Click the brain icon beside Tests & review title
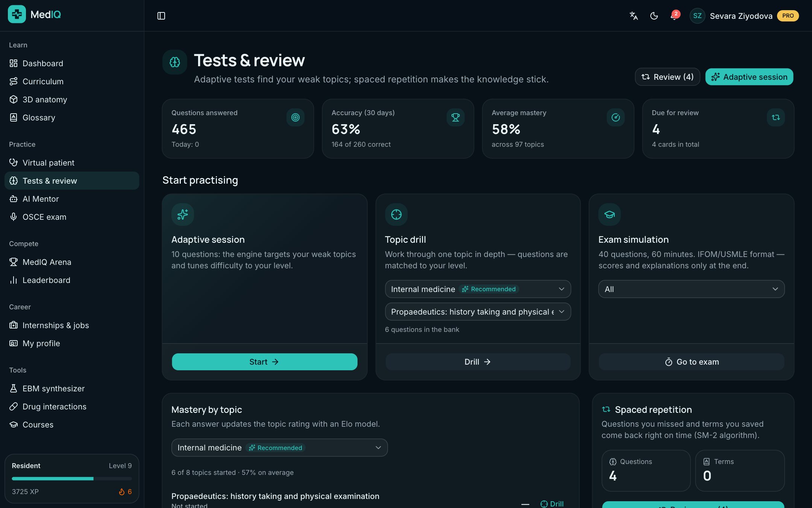The width and height of the screenshot is (812, 508). click(175, 62)
